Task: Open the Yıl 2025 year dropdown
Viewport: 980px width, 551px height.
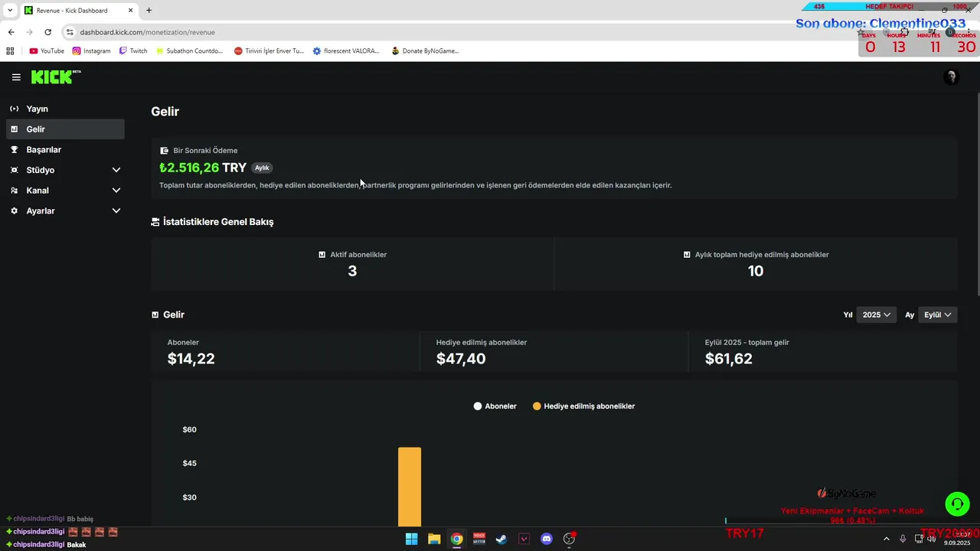Action: 876,315
